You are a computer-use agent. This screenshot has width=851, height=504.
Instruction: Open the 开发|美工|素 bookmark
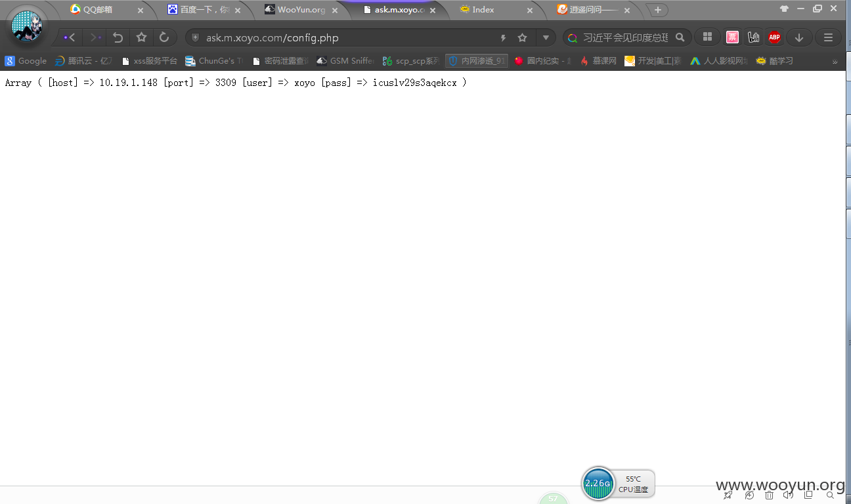(653, 61)
